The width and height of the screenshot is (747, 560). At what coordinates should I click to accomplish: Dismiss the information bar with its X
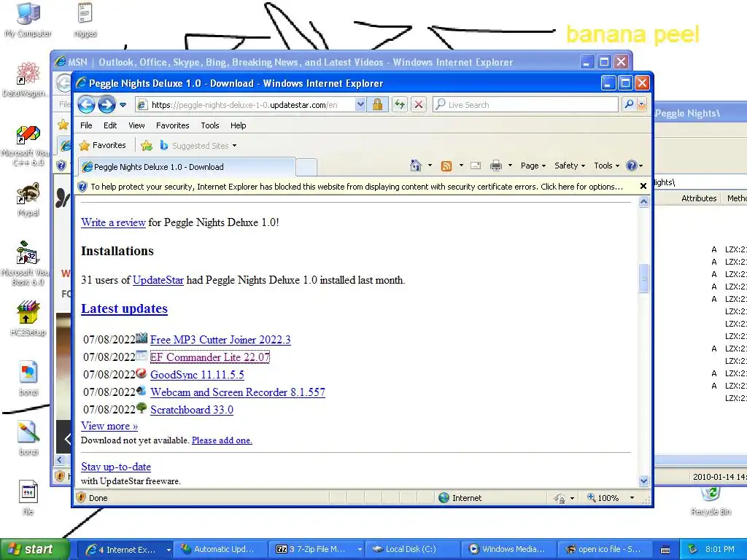click(x=643, y=186)
